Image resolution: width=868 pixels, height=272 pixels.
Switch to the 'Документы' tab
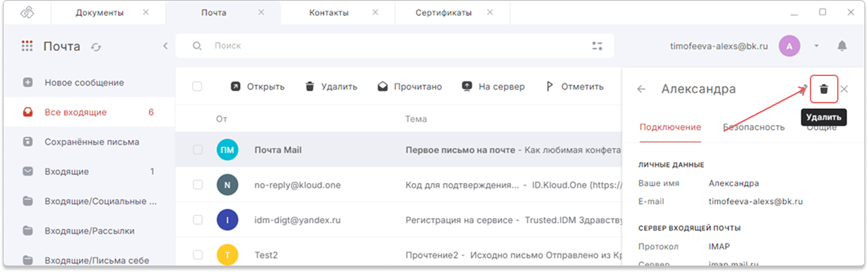tap(99, 13)
